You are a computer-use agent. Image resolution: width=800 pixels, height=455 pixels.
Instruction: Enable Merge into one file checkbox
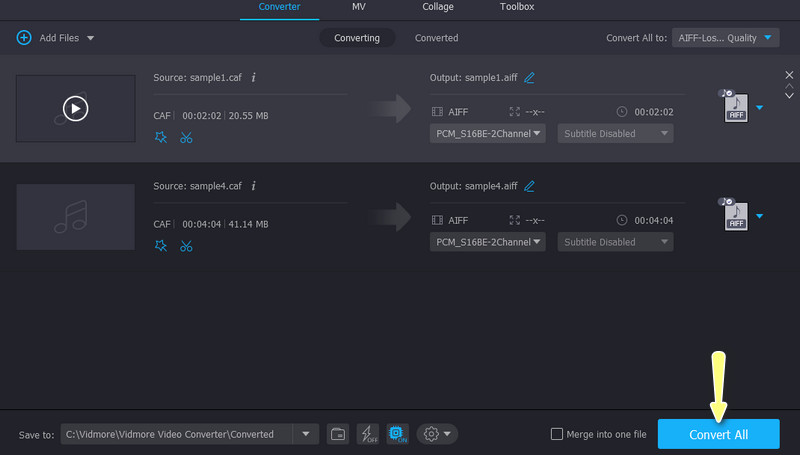pyautogui.click(x=557, y=434)
